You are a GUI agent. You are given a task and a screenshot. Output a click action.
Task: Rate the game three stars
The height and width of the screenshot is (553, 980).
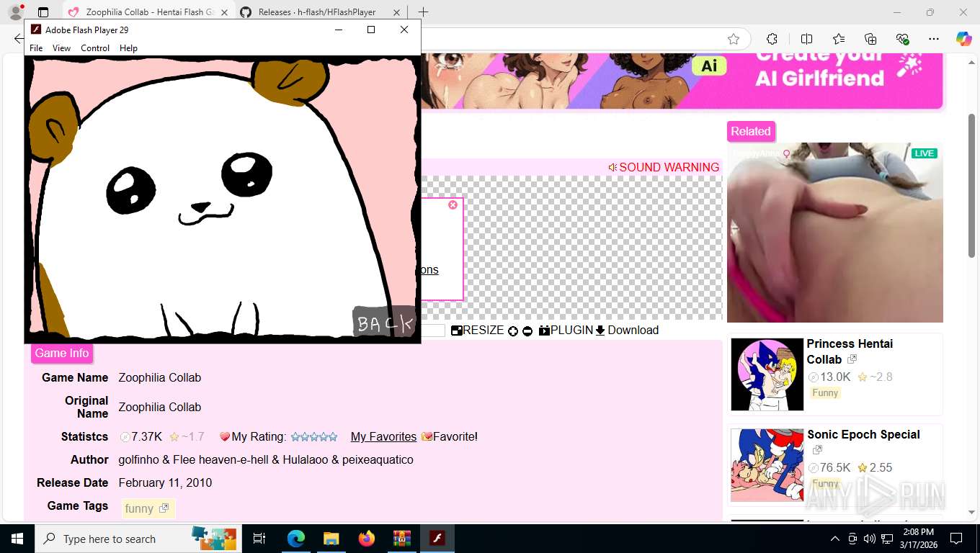(x=314, y=436)
